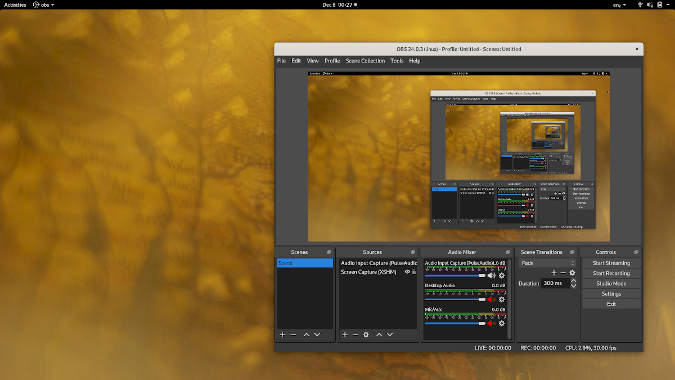
Task: Undock the Audio Mixer panel
Action: click(508, 252)
